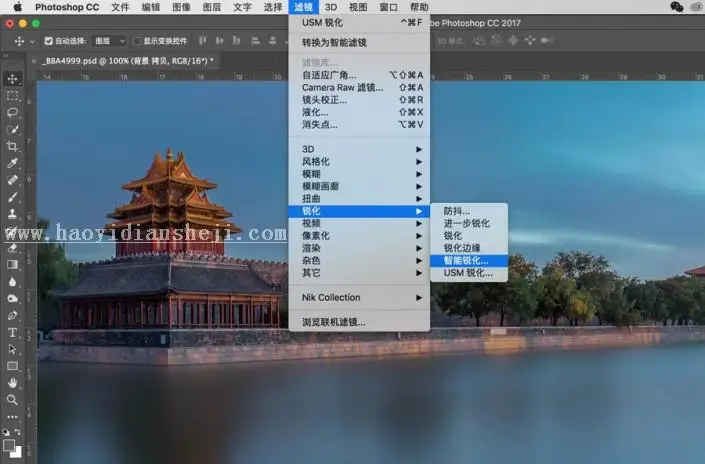The width and height of the screenshot is (705, 464).
Task: Select the Eyedropper tool
Action: click(12, 163)
